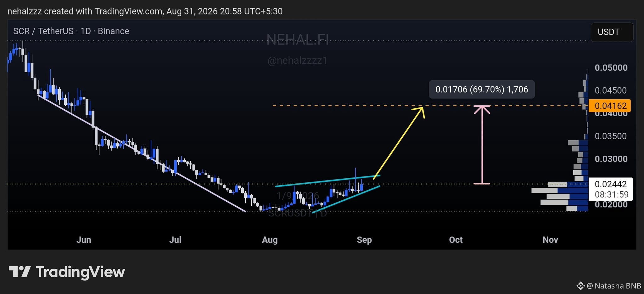Click the TradingView logo icon

[20, 272]
